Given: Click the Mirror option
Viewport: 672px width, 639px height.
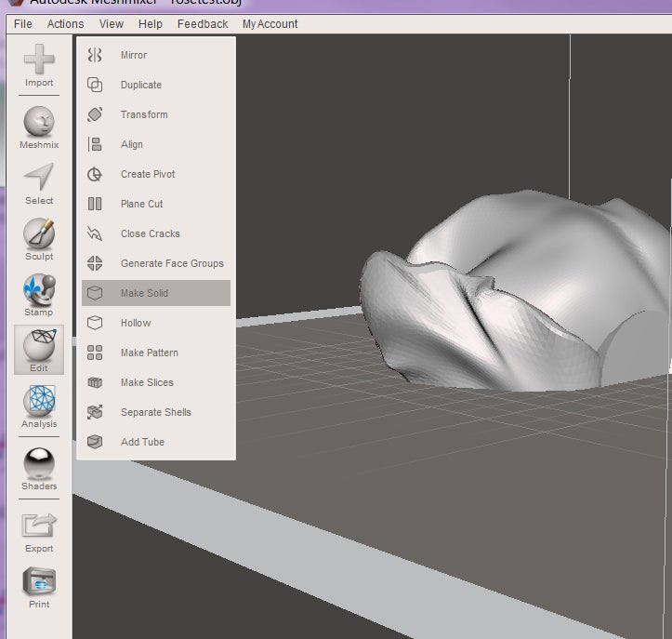Looking at the screenshot, I should pyautogui.click(x=134, y=55).
